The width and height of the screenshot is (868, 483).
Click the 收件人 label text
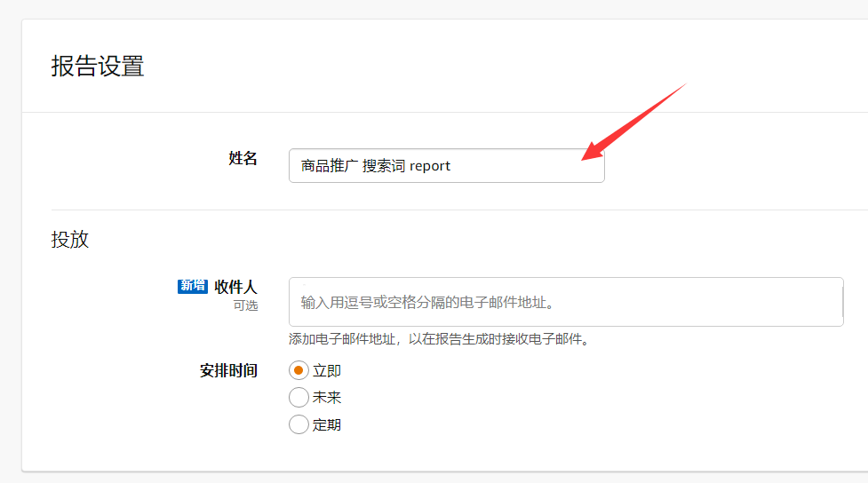click(x=235, y=287)
